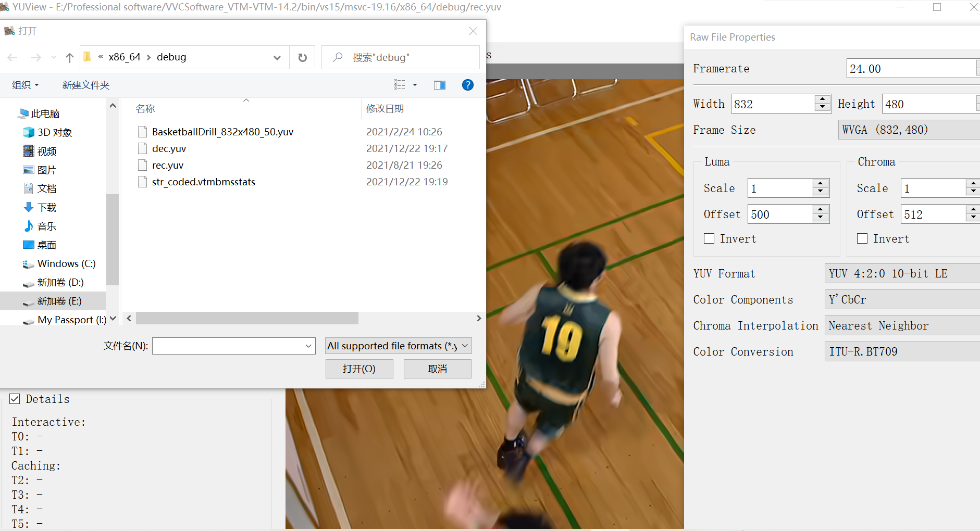This screenshot has height=531, width=980.
Task: Click the 取消 Cancel button
Action: coord(437,369)
